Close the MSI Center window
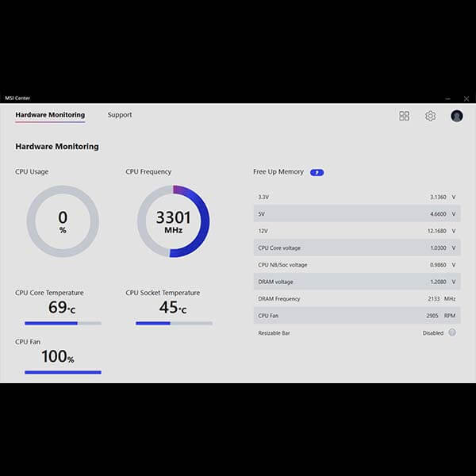This screenshot has height=476, width=476. click(466, 98)
